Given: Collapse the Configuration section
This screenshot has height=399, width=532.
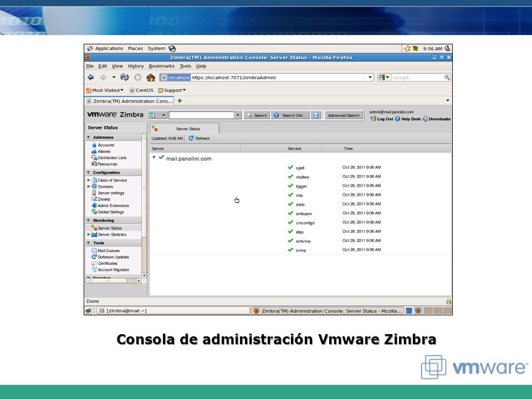Looking at the screenshot, I should click(x=89, y=172).
